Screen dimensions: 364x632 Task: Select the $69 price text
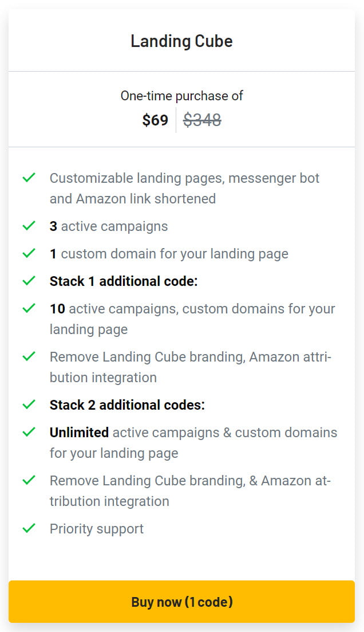click(x=156, y=120)
